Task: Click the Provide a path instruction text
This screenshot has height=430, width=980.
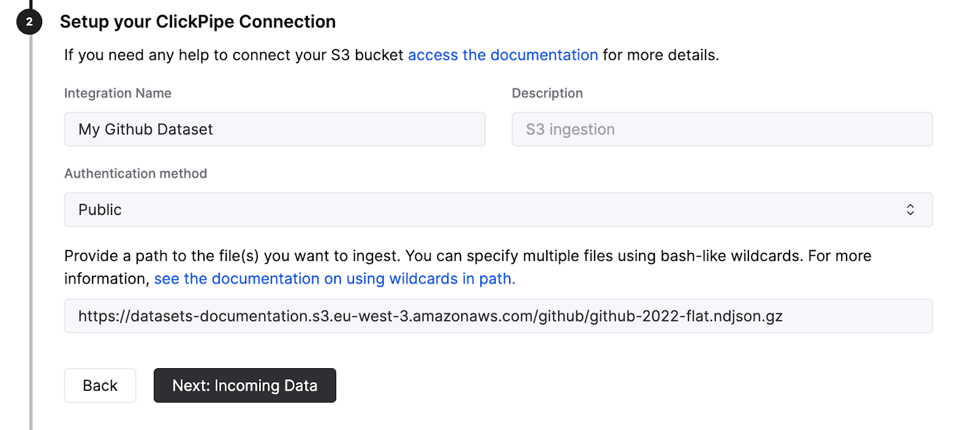Action: click(367, 256)
